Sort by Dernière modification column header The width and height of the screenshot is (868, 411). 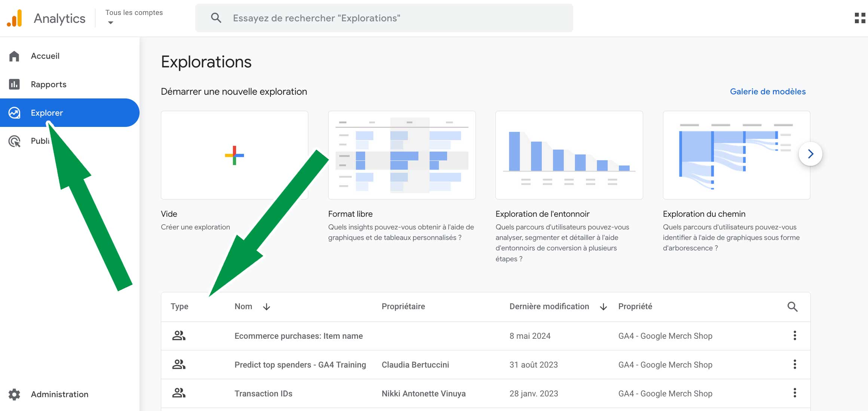click(549, 306)
